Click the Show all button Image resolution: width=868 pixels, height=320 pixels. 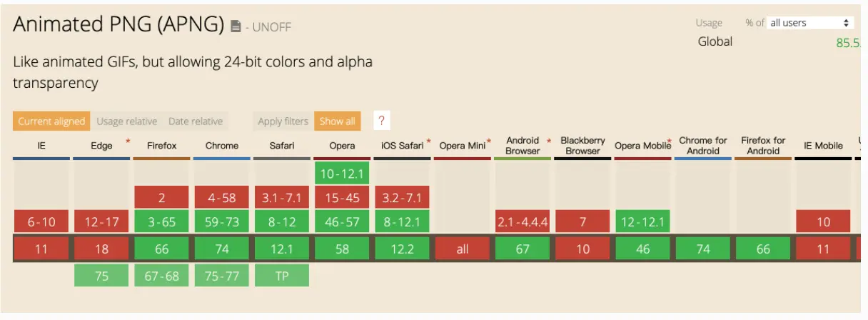click(x=338, y=121)
